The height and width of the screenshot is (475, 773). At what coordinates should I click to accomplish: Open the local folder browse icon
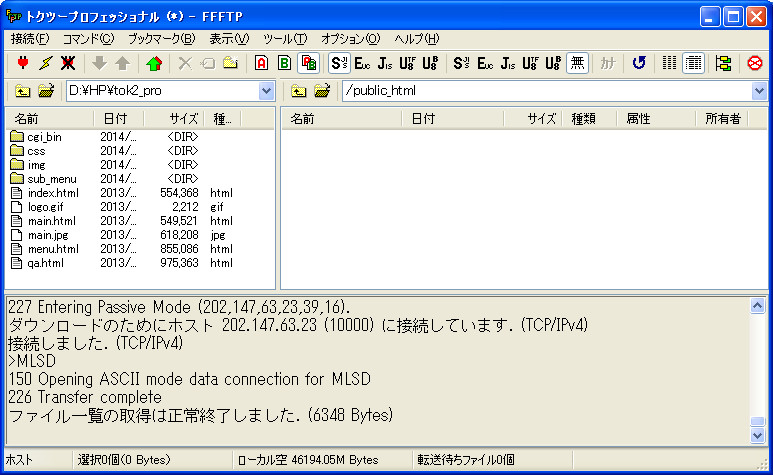[46, 92]
